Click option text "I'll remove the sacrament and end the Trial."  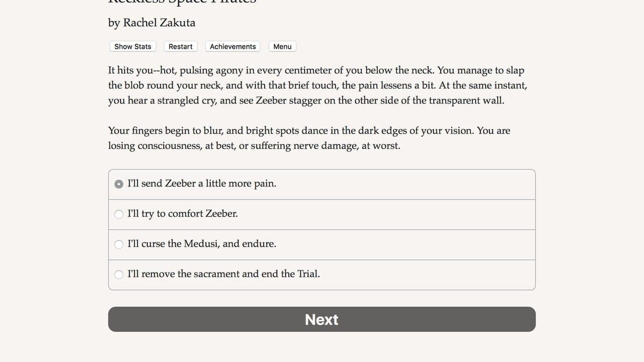coord(224,274)
